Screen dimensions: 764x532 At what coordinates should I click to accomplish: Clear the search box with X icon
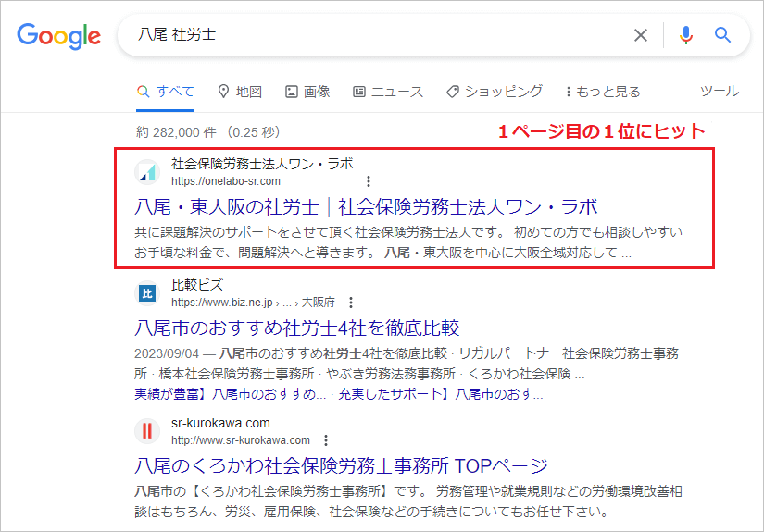click(640, 35)
